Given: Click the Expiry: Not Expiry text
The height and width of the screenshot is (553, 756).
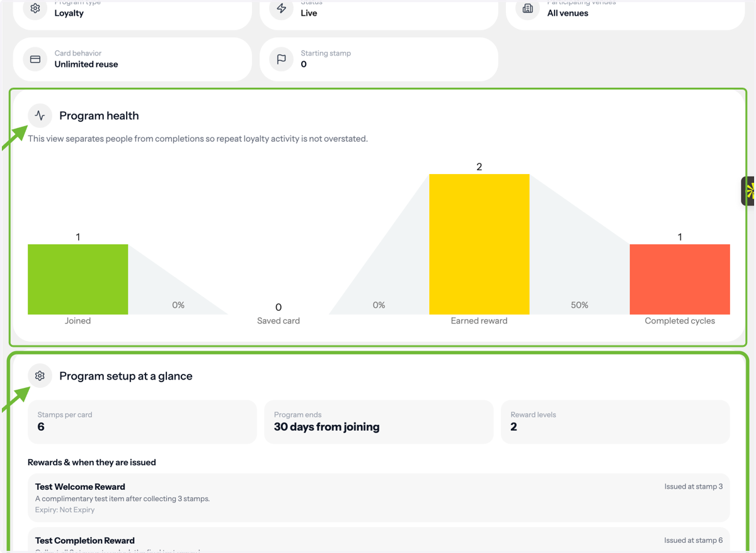Looking at the screenshot, I should coord(65,510).
